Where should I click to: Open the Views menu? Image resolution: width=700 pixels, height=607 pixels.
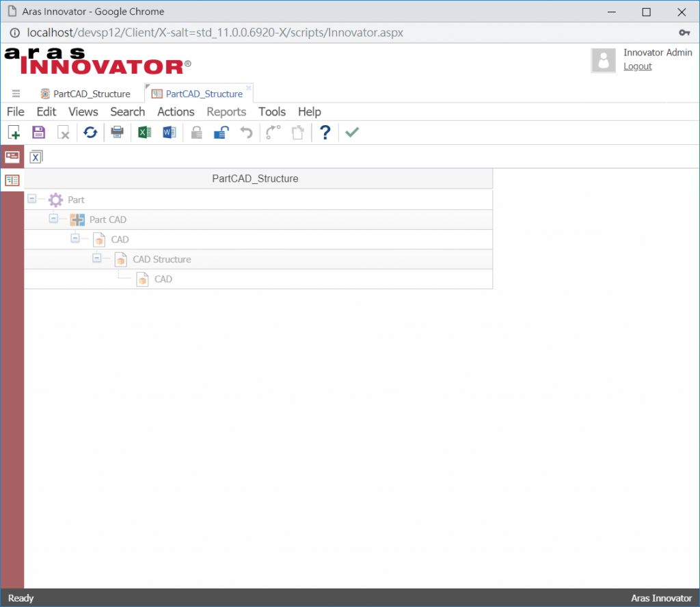click(x=83, y=111)
